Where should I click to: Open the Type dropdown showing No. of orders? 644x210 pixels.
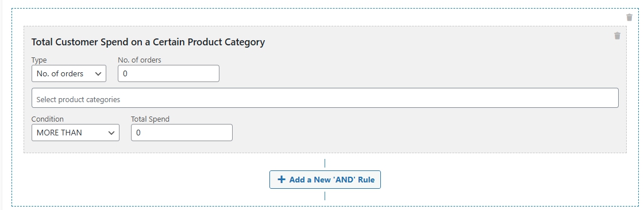[68, 73]
